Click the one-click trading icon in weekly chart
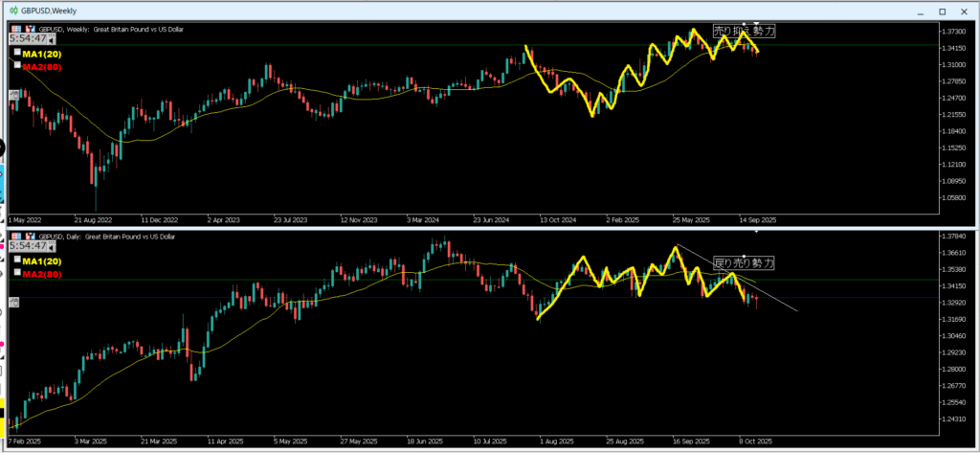This screenshot has width=980, height=453. pos(15,30)
